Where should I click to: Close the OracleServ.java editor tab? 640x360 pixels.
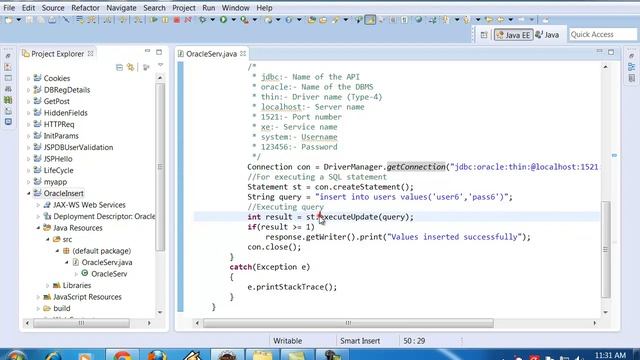tap(243, 53)
